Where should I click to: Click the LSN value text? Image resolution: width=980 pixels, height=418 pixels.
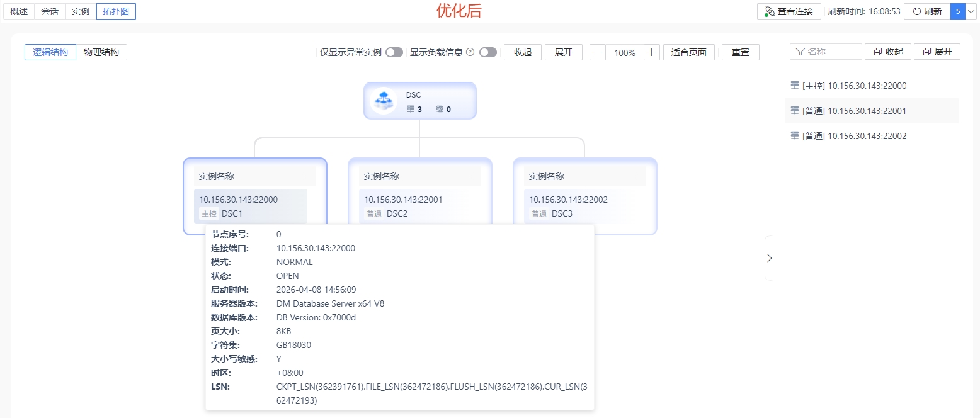coord(431,393)
